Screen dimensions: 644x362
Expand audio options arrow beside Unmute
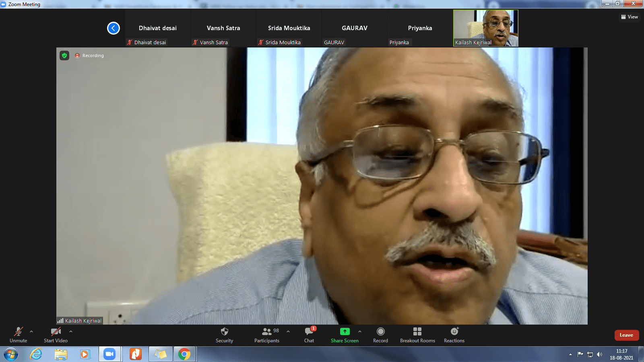point(31,331)
